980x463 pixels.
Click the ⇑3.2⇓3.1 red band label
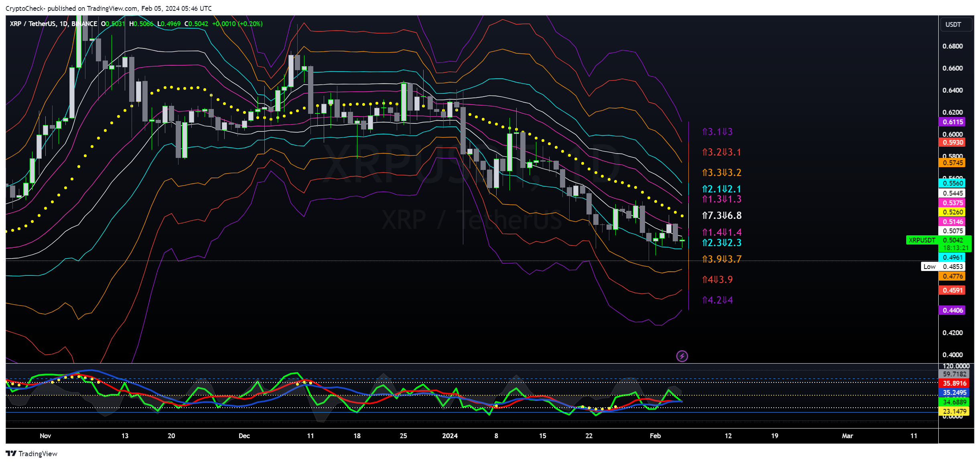point(722,152)
